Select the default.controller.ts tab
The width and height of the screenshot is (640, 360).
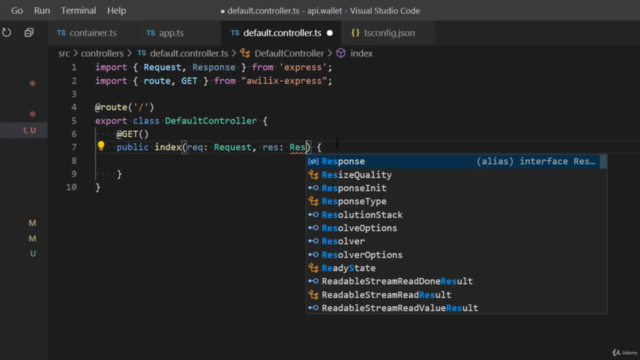(x=282, y=33)
